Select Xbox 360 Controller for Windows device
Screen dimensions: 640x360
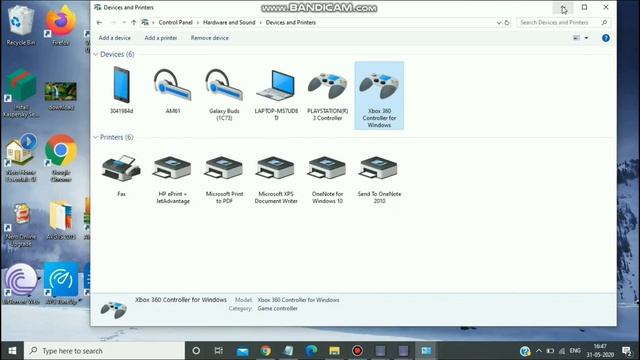point(379,96)
